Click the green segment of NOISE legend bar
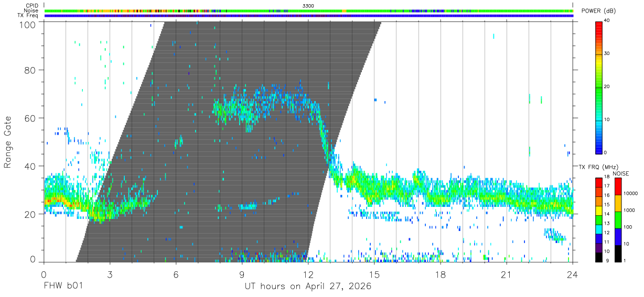Image resolution: width=644 pixels, height=297 pixels. point(617,220)
